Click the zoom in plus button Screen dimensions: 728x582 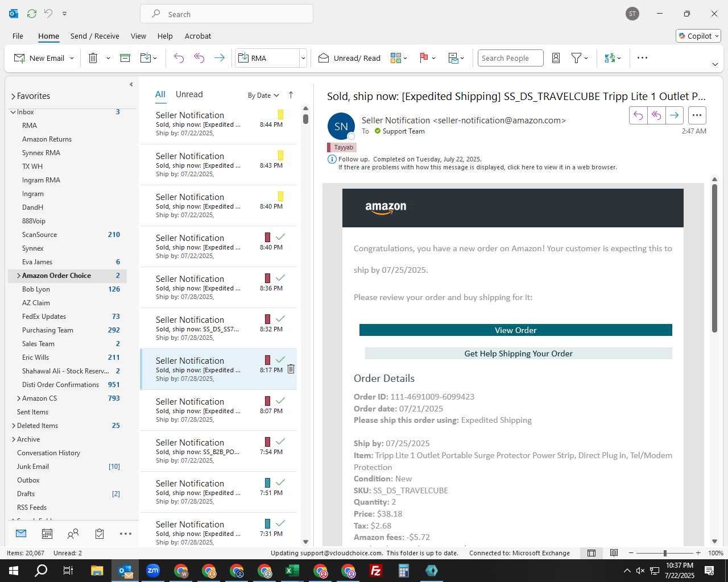click(x=698, y=553)
